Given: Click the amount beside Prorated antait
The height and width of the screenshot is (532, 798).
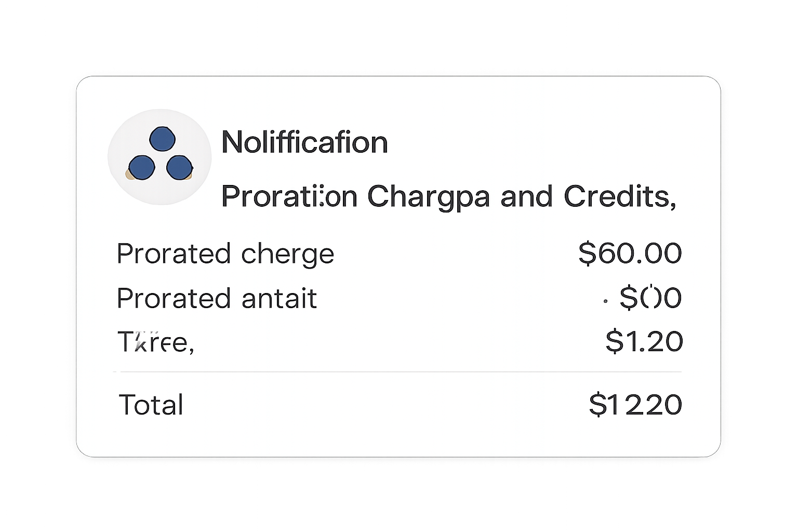Looking at the screenshot, I should click(650, 298).
